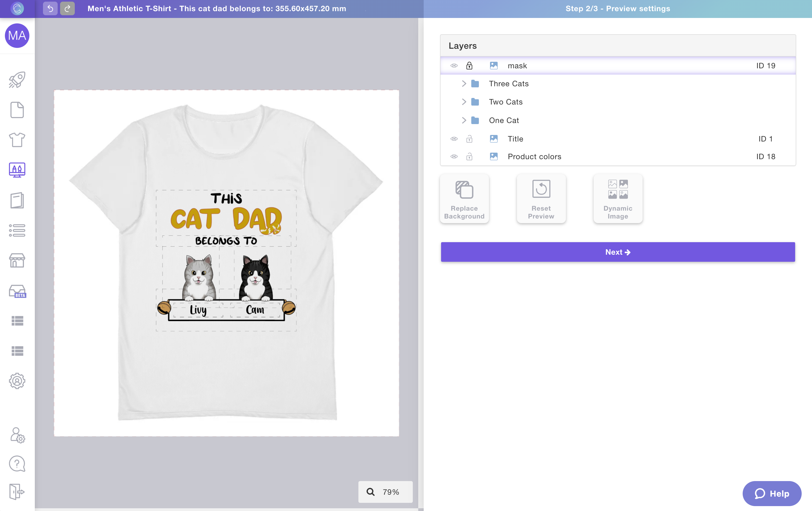Open the account gear sidebar icon
812x511 pixels.
[x=17, y=381]
